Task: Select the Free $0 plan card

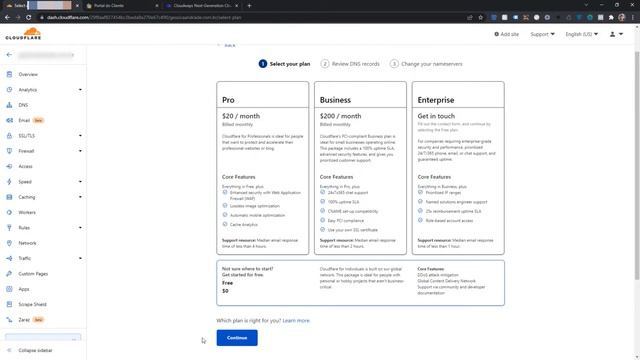Action: [360, 283]
